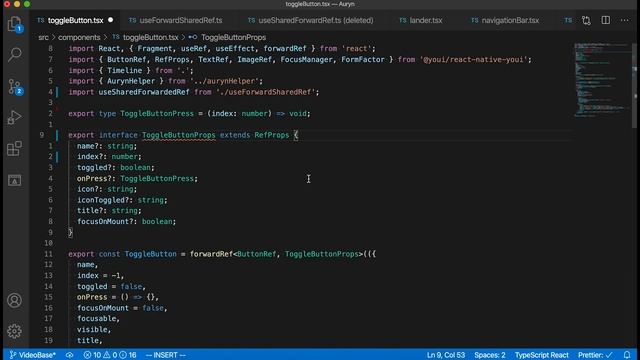Switch to navigationBar.tsx tab

(x=505, y=20)
